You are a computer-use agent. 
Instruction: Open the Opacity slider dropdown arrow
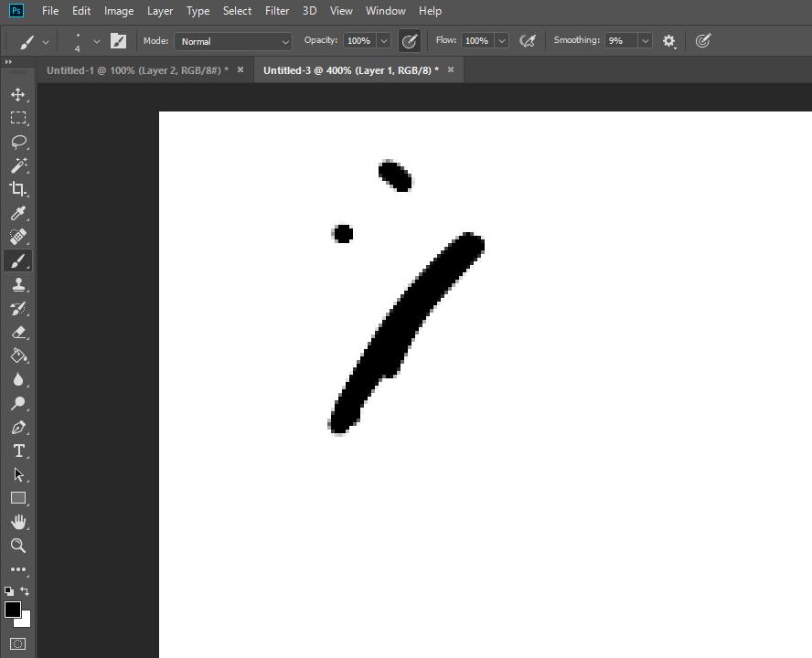[x=384, y=41]
